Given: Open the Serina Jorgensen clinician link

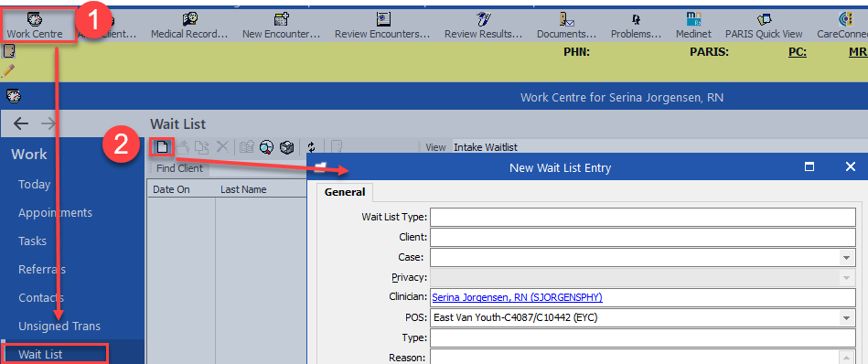Looking at the screenshot, I should [x=517, y=297].
